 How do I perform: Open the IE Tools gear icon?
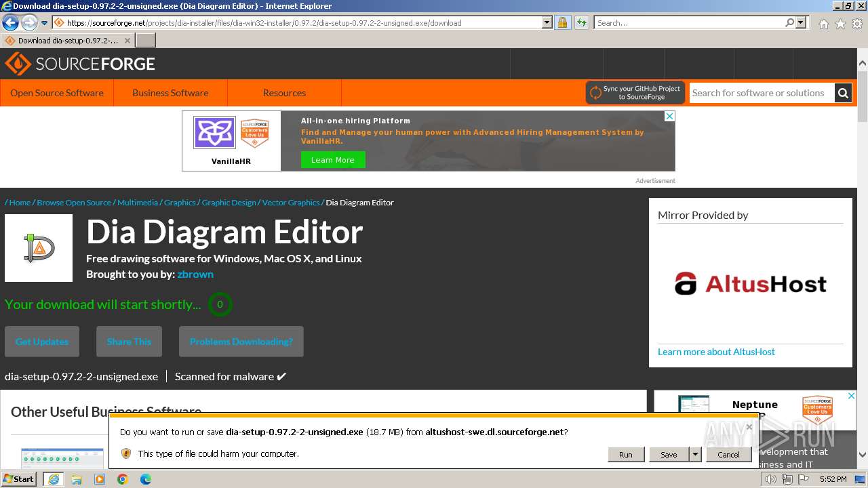[x=857, y=24]
